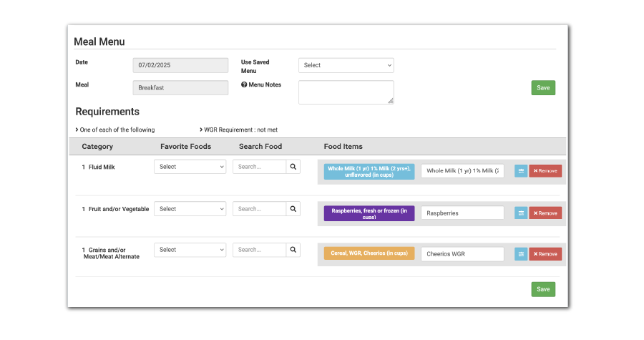Click the Menu Notes help question icon
The height and width of the screenshot is (340, 644).
click(244, 85)
